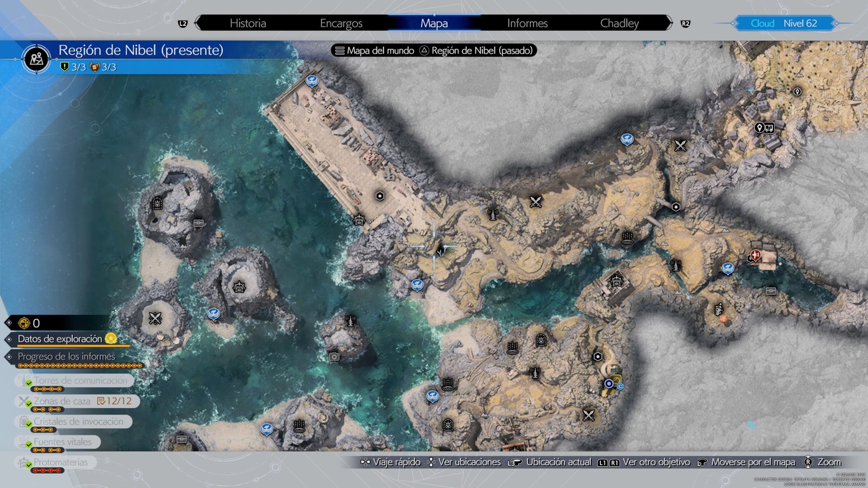
Task: Click the Fuentes vitales check mark
Action: 29,445
